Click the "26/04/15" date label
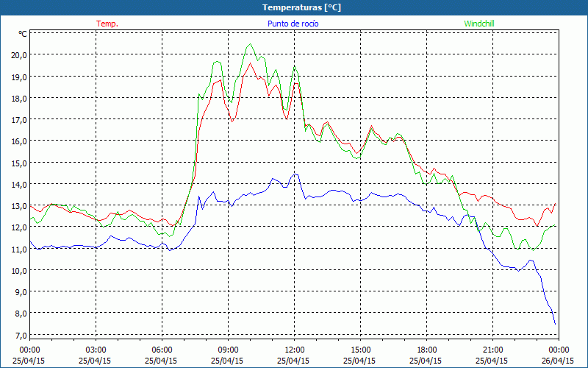 pyautogui.click(x=558, y=361)
